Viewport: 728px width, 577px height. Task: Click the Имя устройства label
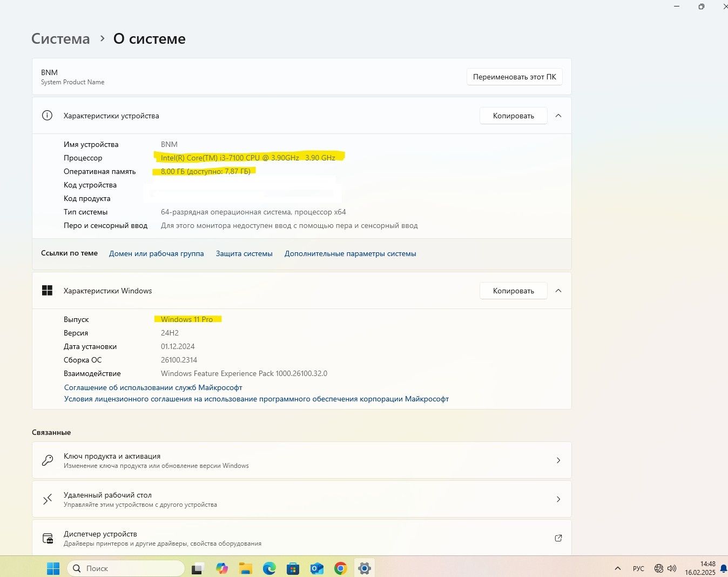coord(91,144)
